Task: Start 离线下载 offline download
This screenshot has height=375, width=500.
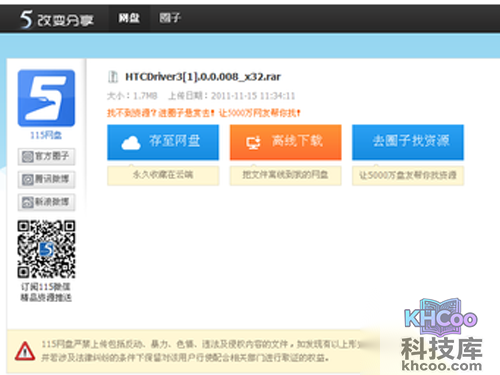Action: tap(286, 142)
